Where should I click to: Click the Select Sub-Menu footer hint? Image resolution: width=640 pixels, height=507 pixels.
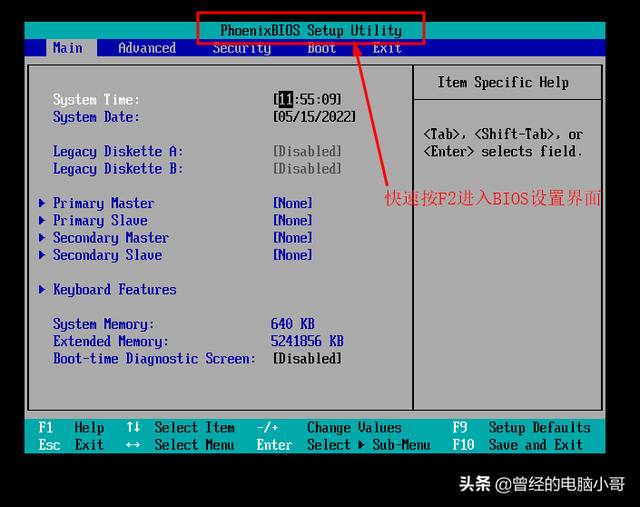pos(369,445)
